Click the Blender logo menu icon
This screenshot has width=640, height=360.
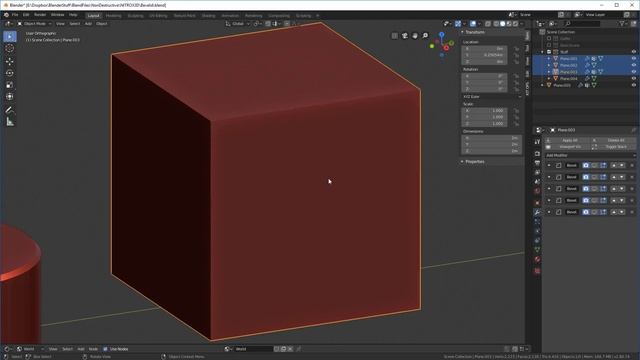pyautogui.click(x=6, y=15)
